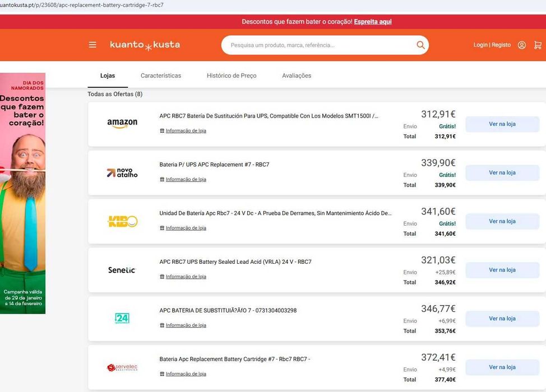Image resolution: width=546 pixels, height=392 pixels.
Task: Click Ver na loja for 346,77€ offer
Action: (x=502, y=319)
